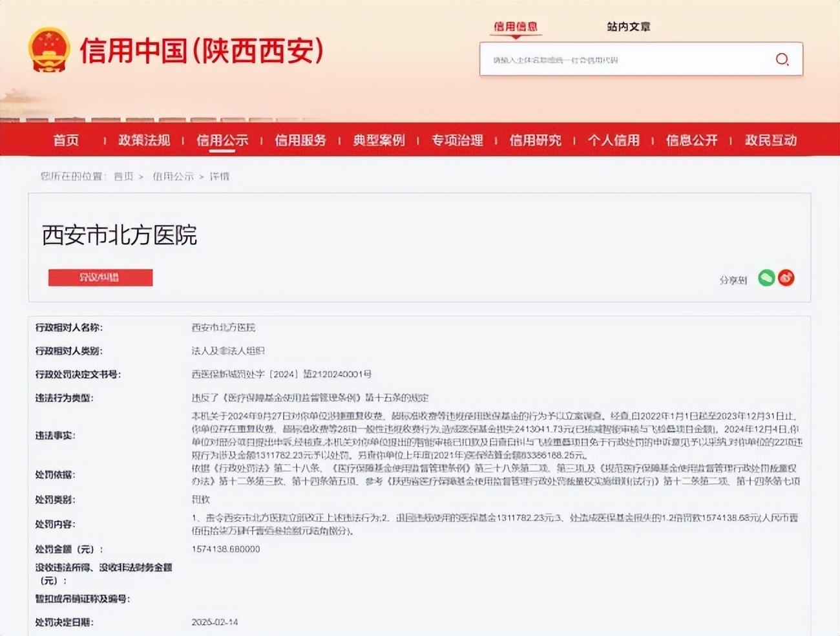Open the 信用研究 nav item
This screenshot has height=636, width=840.
(535, 140)
